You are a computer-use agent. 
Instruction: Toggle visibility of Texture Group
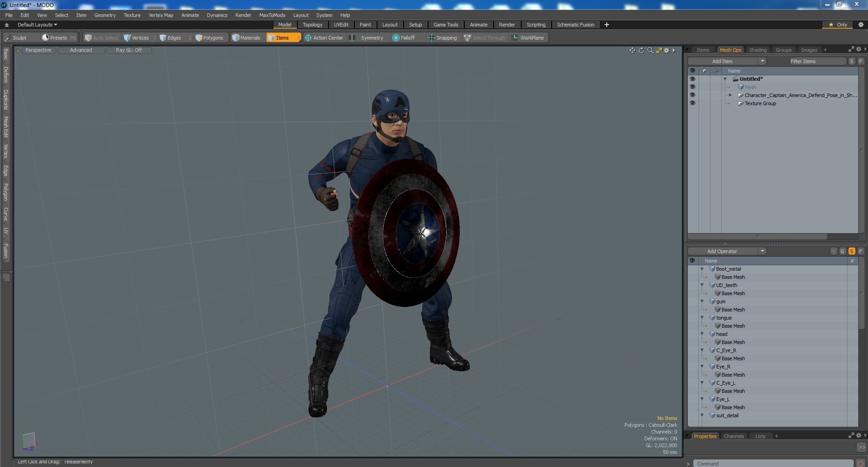pyautogui.click(x=692, y=103)
